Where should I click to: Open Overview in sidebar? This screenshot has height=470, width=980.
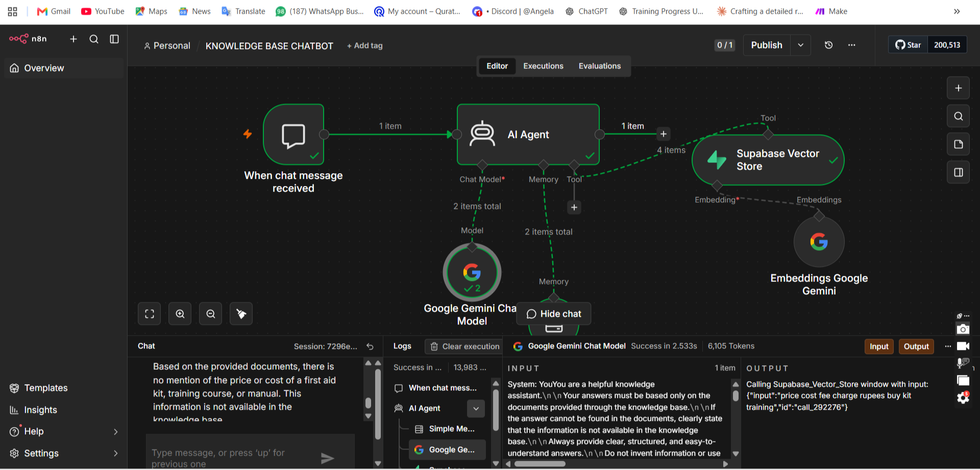pyautogui.click(x=63, y=68)
